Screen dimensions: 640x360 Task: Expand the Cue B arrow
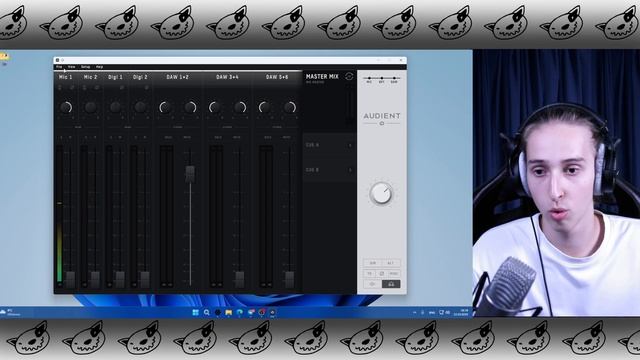tap(350, 170)
